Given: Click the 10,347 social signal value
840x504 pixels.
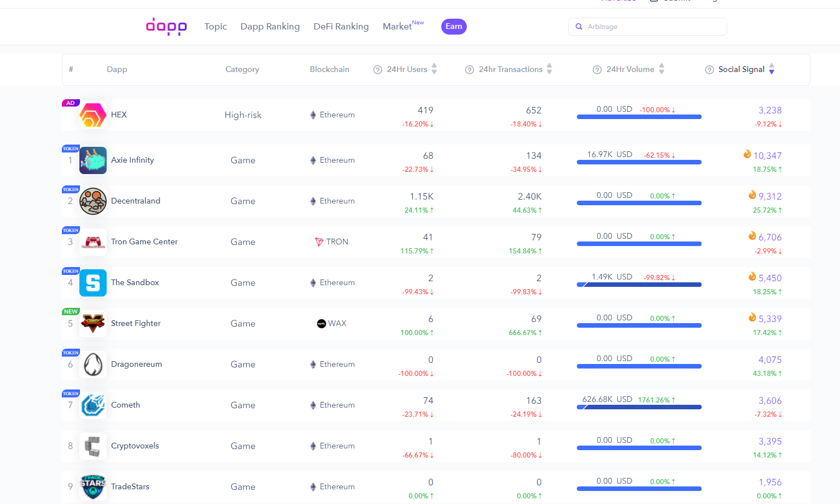Looking at the screenshot, I should pyautogui.click(x=767, y=156).
